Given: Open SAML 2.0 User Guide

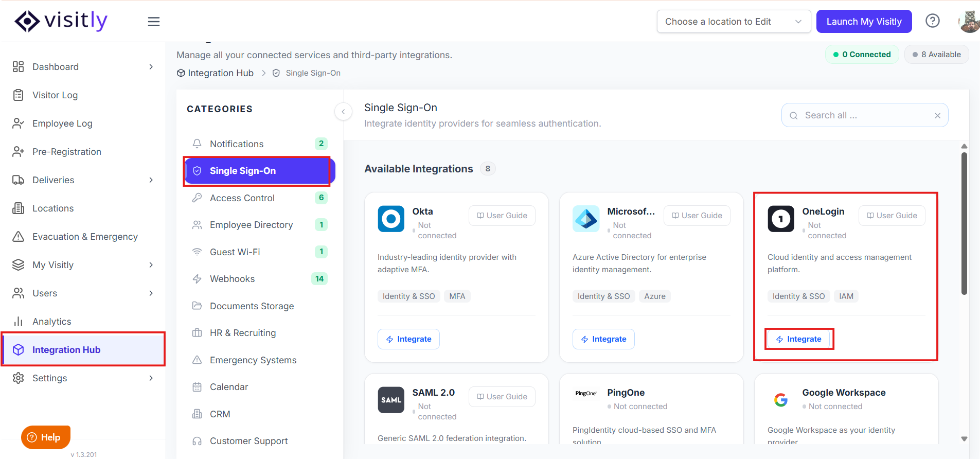Looking at the screenshot, I should 502,397.
